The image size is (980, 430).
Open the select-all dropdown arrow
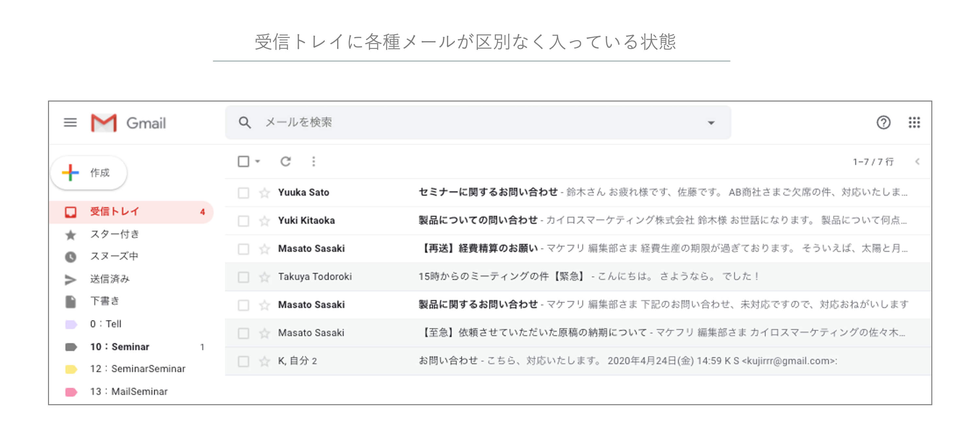coord(257,162)
